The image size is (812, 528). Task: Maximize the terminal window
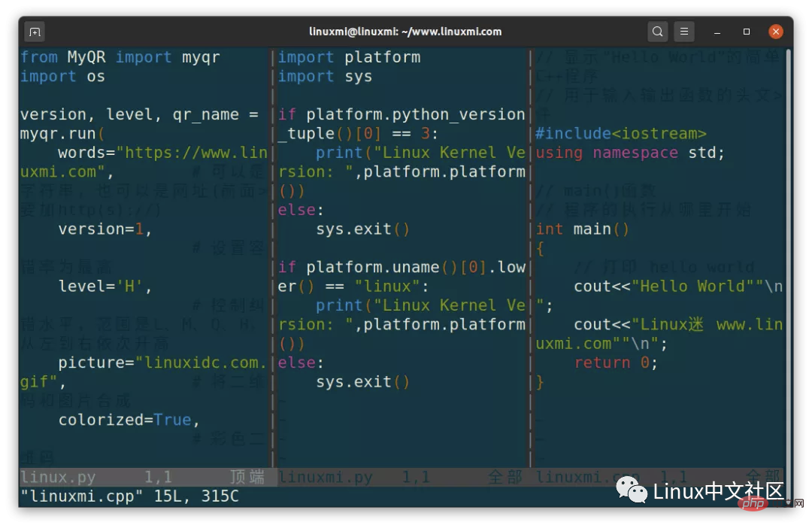coord(747,32)
